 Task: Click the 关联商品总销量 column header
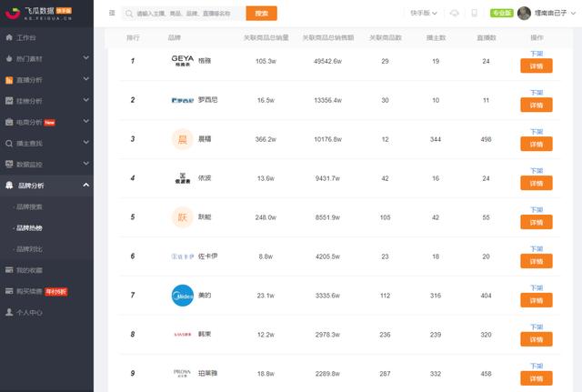tap(266, 37)
